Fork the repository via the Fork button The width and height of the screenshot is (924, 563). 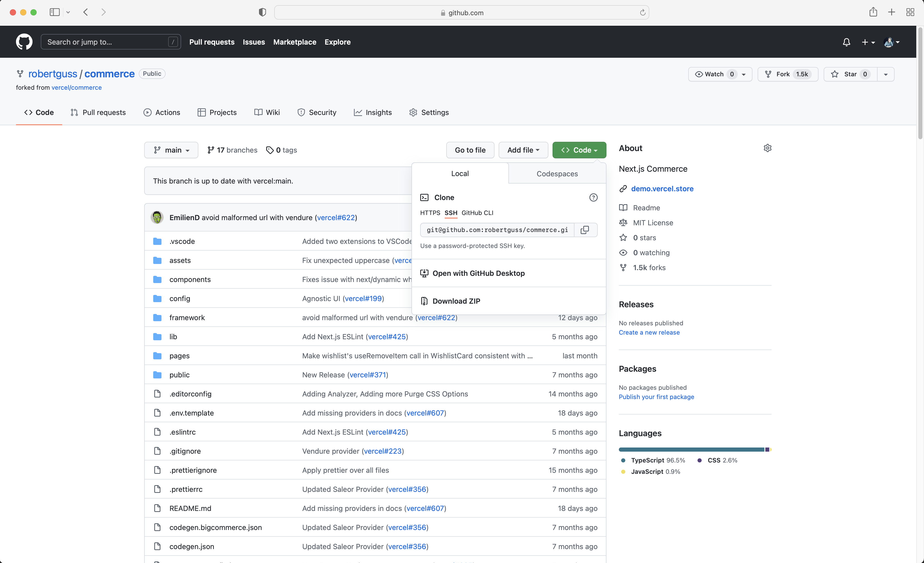click(788, 74)
